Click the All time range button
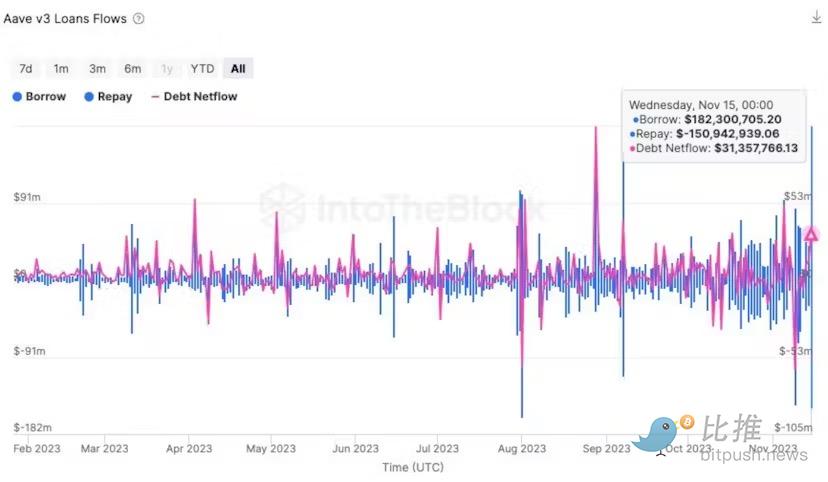 coord(238,68)
